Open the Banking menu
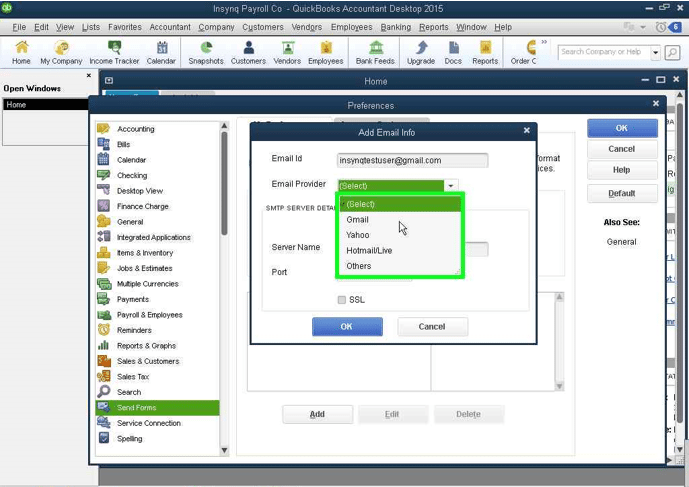The width and height of the screenshot is (689, 487). pyautogui.click(x=395, y=27)
